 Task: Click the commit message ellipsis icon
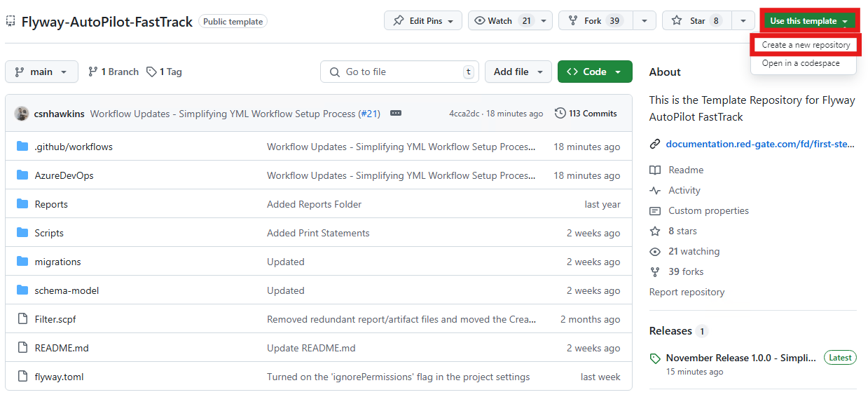[x=396, y=114]
